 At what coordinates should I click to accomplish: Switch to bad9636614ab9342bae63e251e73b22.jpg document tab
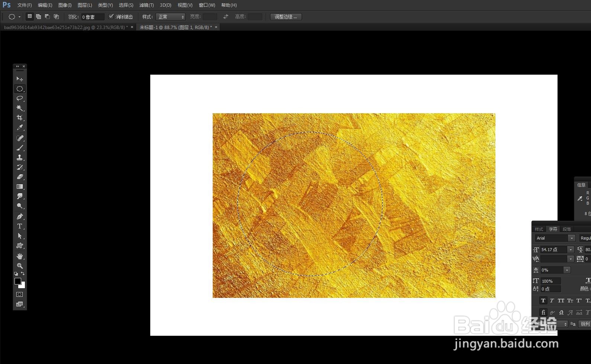click(65, 27)
